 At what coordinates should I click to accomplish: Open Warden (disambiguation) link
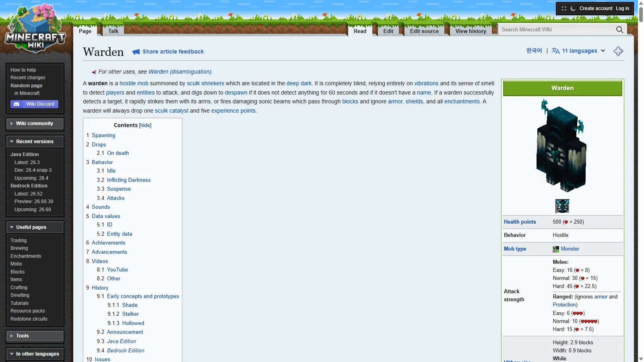180,72
